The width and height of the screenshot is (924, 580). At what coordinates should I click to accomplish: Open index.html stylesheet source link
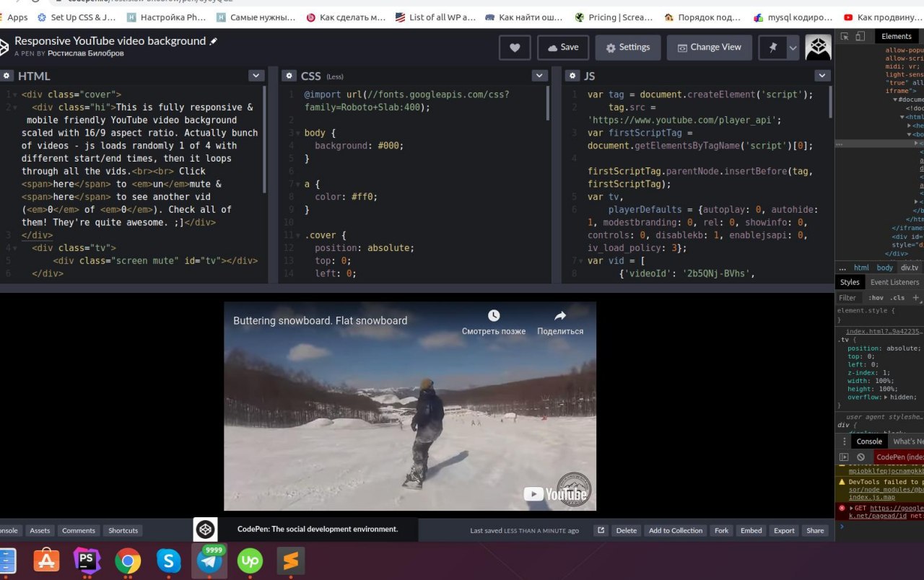tap(884, 331)
